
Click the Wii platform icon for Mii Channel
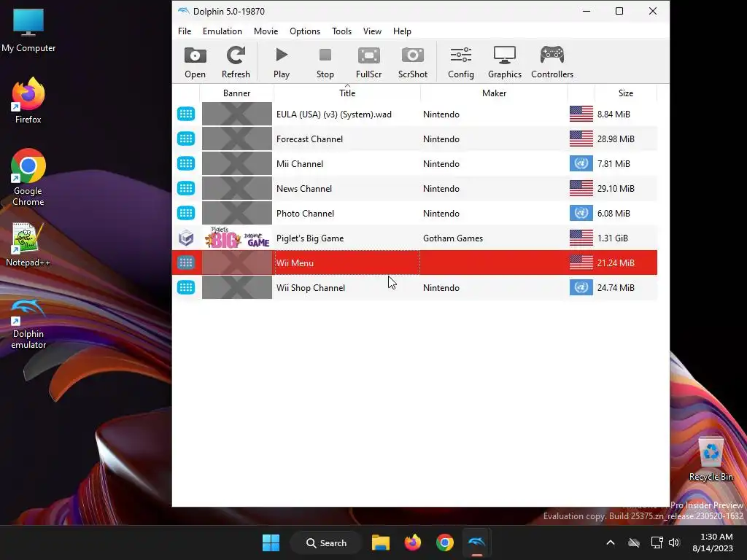(x=186, y=163)
